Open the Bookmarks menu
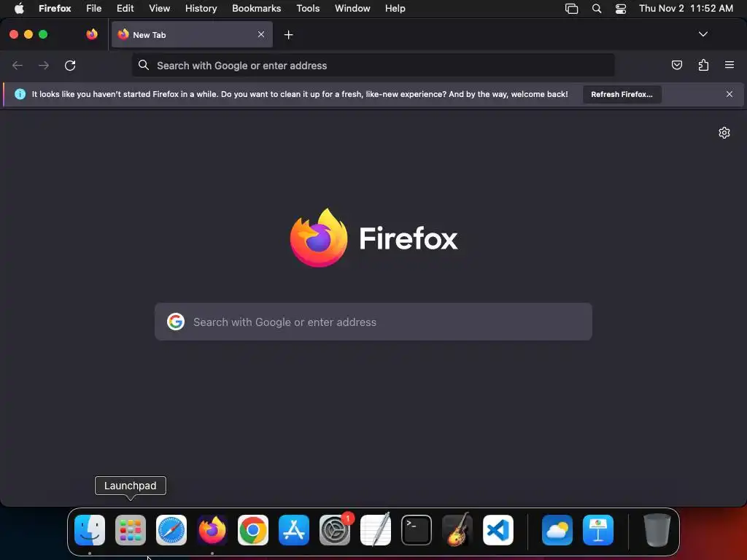This screenshot has height=560, width=747. [256, 9]
